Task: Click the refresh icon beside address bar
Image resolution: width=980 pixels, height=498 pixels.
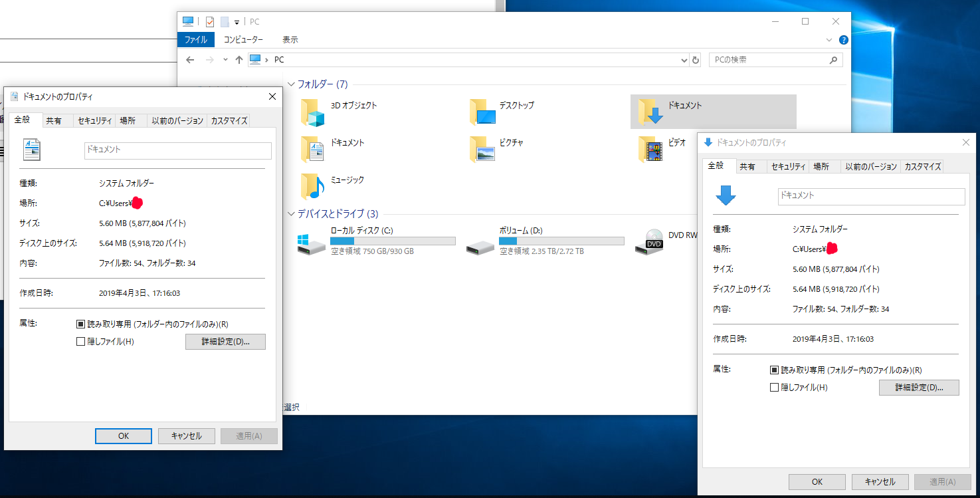Action: pyautogui.click(x=696, y=60)
